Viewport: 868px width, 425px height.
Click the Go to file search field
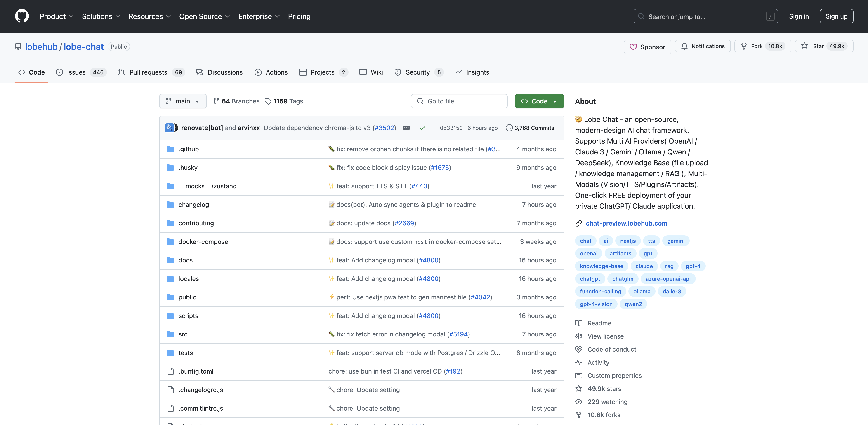point(459,101)
